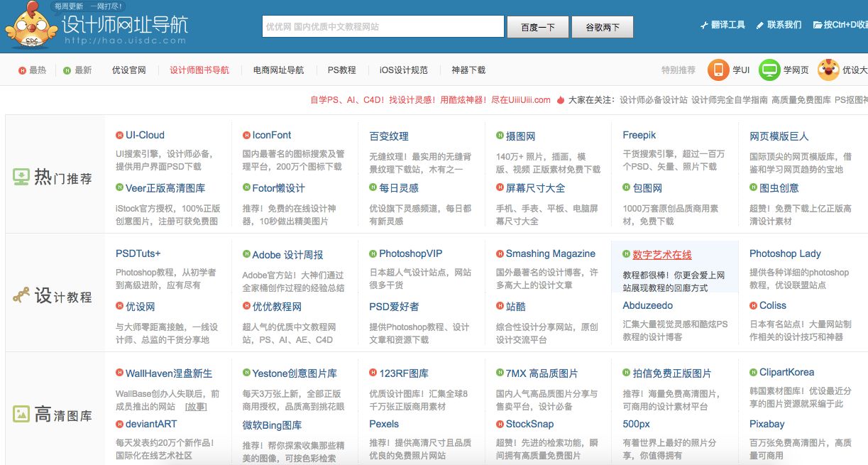Open the PS教程 navigation tab
This screenshot has width=868, height=465.
coord(341,70)
